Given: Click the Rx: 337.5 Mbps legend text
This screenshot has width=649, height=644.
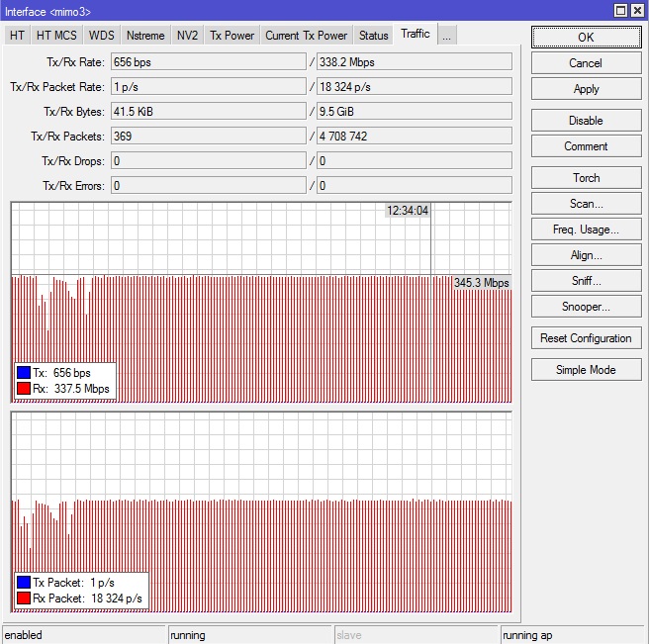Looking at the screenshot, I should (71, 389).
